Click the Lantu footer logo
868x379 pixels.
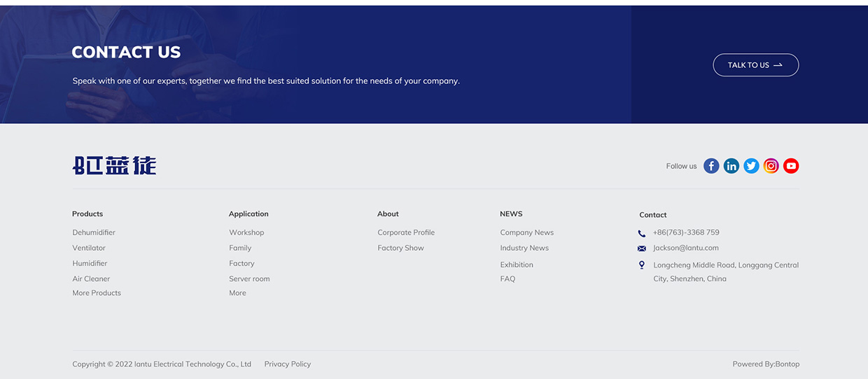point(115,166)
